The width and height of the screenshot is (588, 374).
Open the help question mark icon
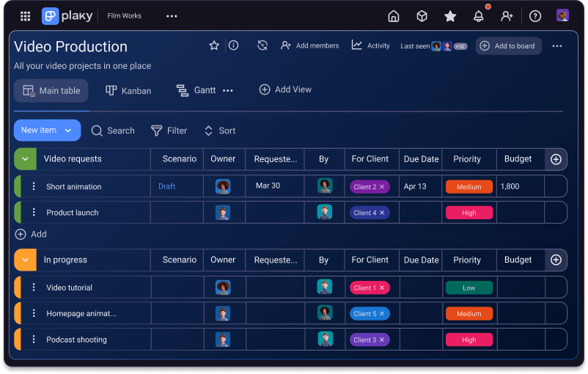[535, 16]
